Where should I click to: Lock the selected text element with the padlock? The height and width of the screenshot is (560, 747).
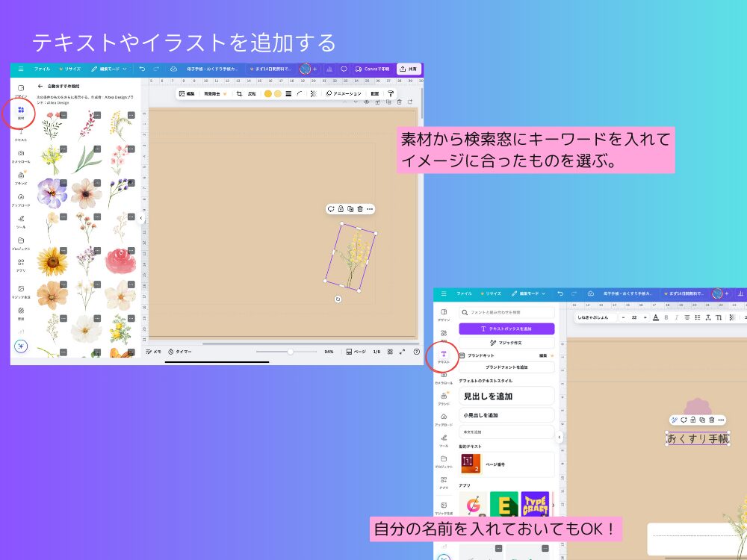coord(693,420)
